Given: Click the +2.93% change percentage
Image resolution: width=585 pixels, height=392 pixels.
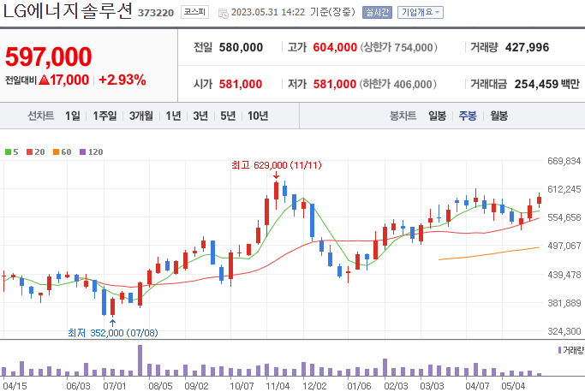Looking at the screenshot, I should point(122,80).
